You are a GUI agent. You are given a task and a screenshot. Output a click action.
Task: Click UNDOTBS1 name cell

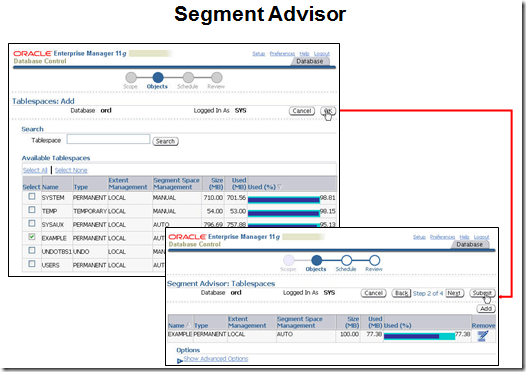point(57,252)
